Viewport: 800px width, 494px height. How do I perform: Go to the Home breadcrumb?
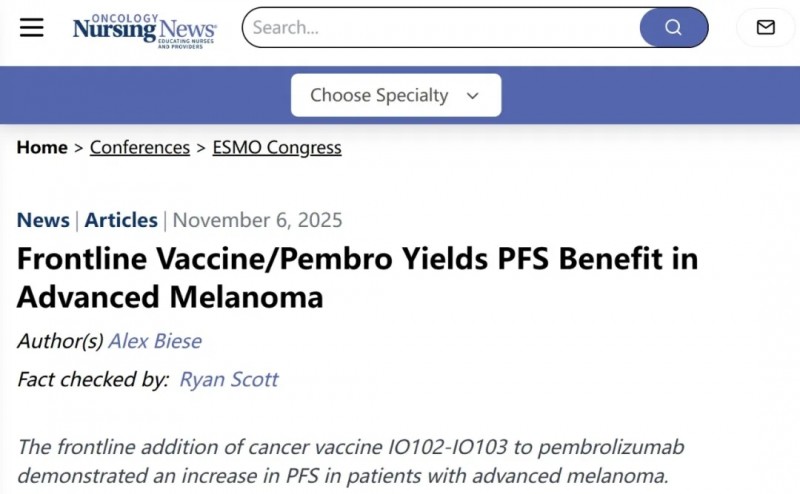coord(42,147)
